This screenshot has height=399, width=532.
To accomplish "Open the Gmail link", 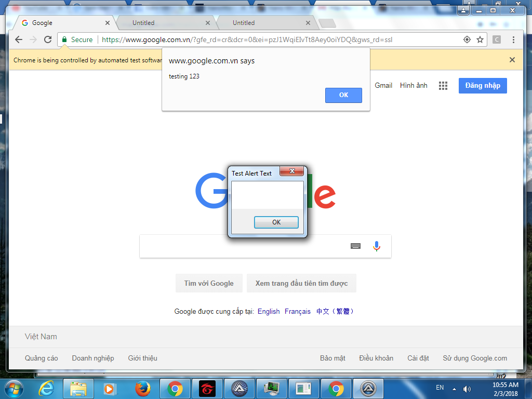I will (x=383, y=86).
